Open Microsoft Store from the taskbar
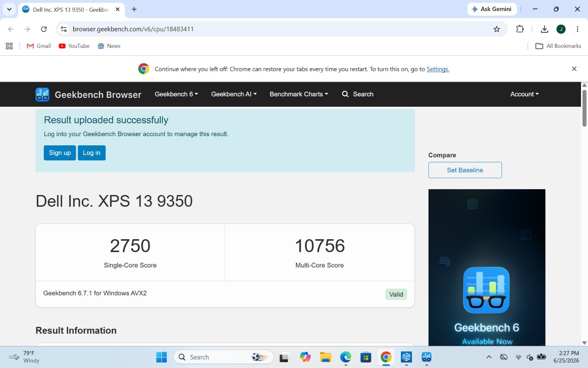The height and width of the screenshot is (368, 588). pyautogui.click(x=366, y=357)
